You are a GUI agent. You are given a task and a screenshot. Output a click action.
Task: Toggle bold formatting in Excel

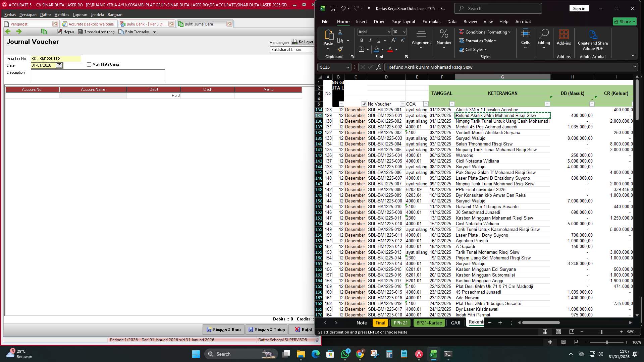point(361,40)
